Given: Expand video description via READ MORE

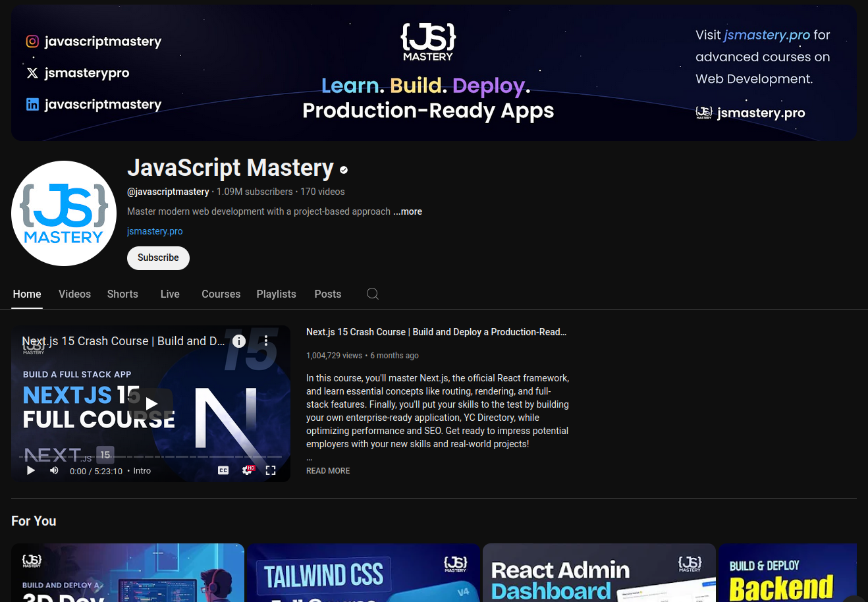Looking at the screenshot, I should click(328, 471).
